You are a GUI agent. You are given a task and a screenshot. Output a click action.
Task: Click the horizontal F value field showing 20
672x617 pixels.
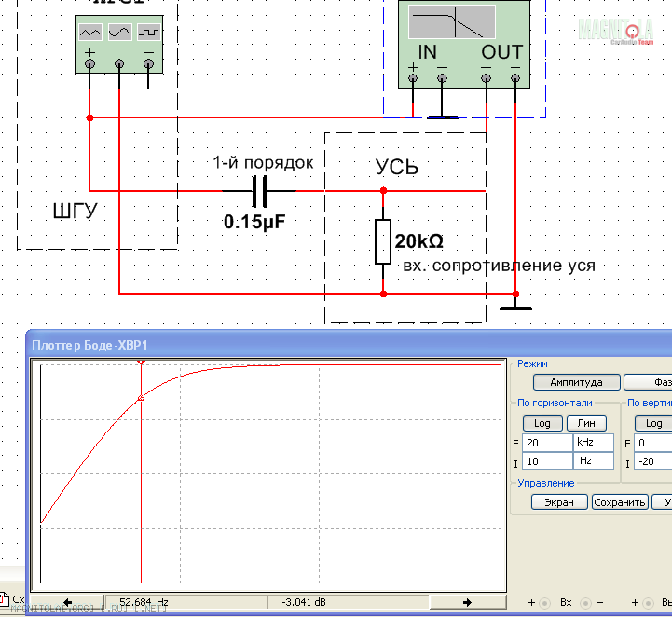click(x=547, y=443)
